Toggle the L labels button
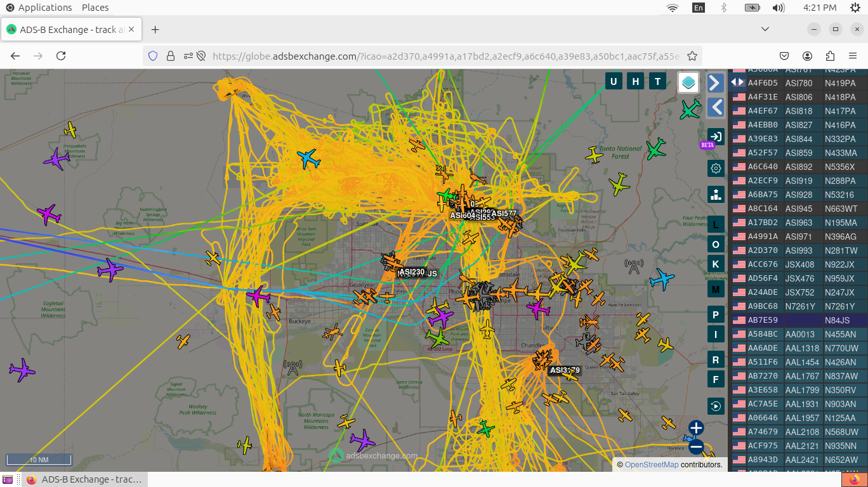 (x=716, y=224)
